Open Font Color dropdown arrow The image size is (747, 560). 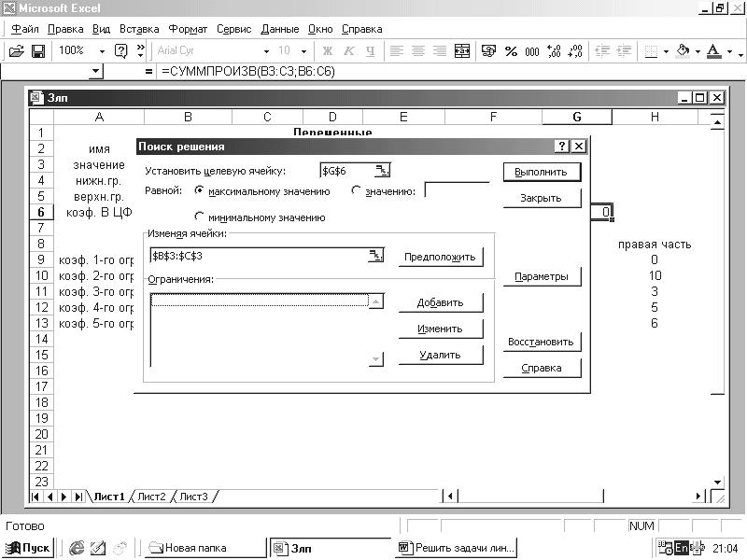pos(729,51)
